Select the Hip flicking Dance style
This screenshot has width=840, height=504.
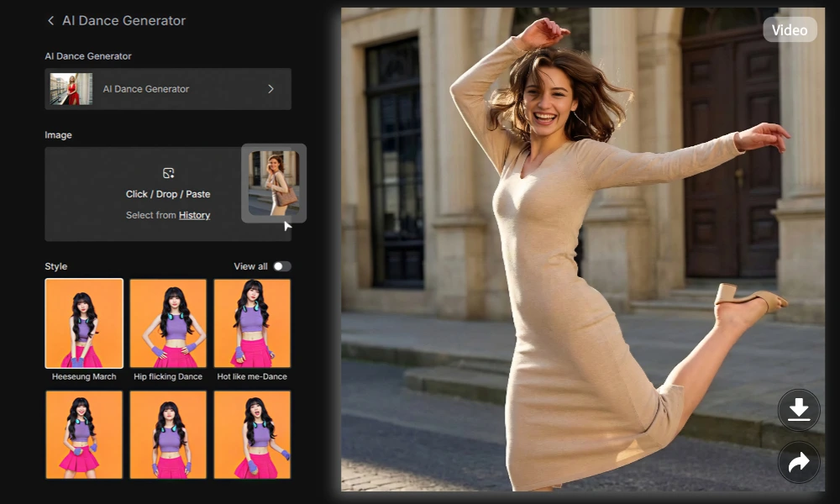pyautogui.click(x=167, y=323)
